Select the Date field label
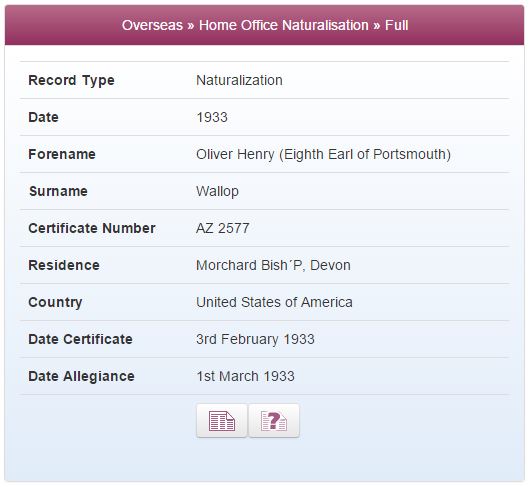Viewport: 531px width, 487px height. pyautogui.click(x=43, y=118)
